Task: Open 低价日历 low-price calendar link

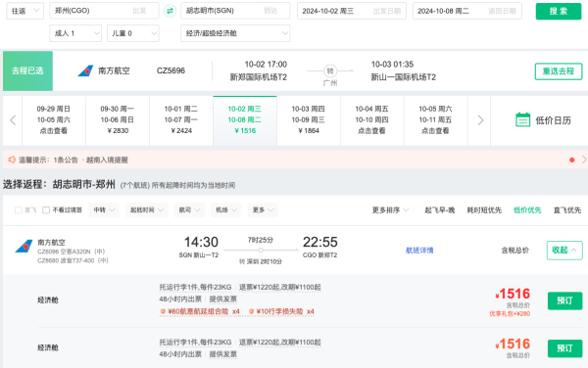Action: pyautogui.click(x=553, y=120)
